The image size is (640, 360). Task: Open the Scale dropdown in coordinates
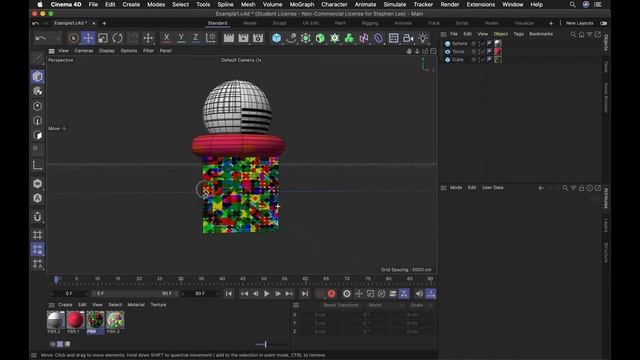(x=420, y=305)
